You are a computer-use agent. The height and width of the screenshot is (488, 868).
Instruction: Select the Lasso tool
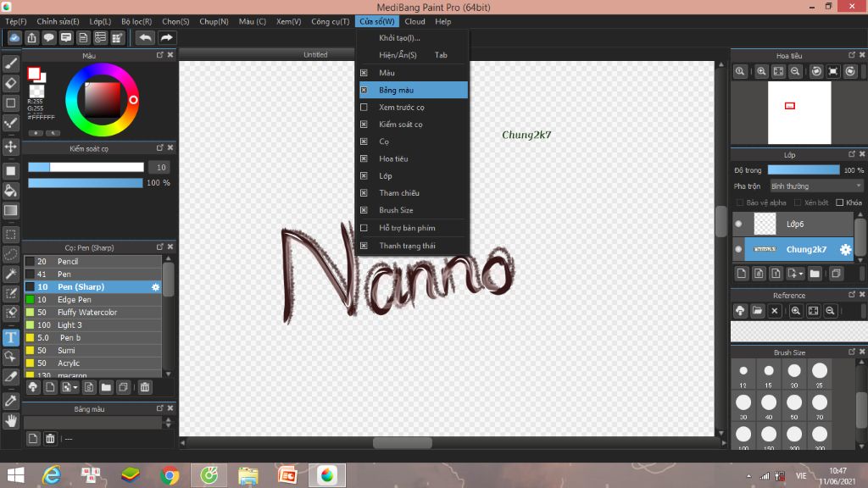(10, 254)
